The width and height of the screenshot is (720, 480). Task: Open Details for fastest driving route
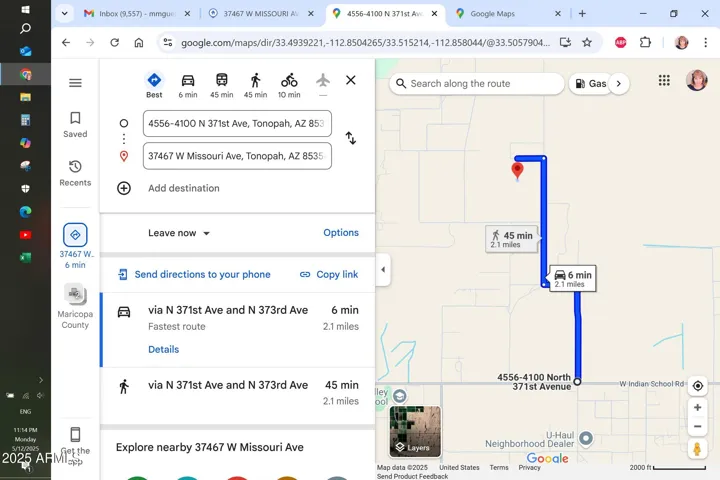coord(163,350)
